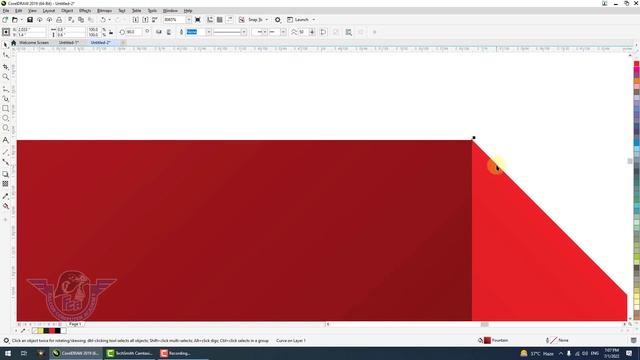Switch to the Welcome Screen tab
Viewport: 640px width, 360px height.
click(x=34, y=42)
